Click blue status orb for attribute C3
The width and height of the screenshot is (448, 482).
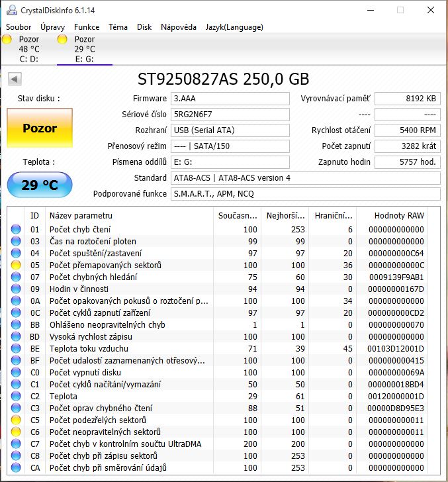point(16,408)
